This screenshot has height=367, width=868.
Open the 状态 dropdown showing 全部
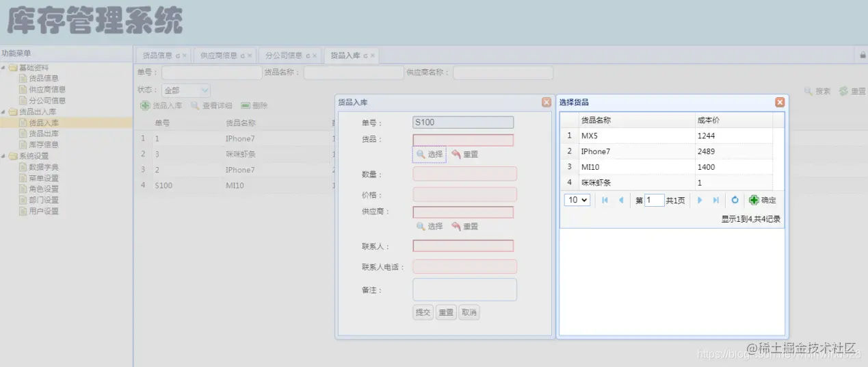185,90
